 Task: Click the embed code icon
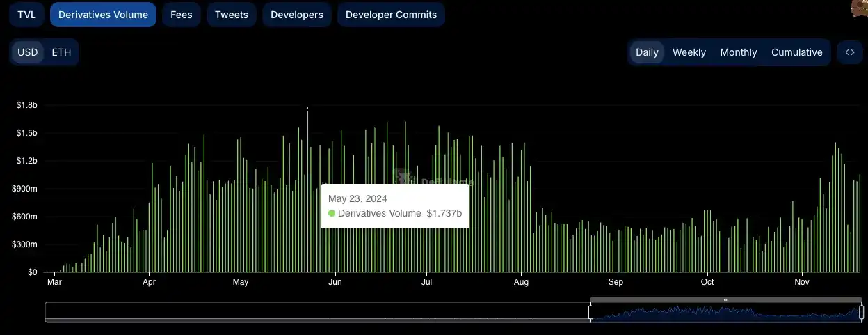pos(849,52)
